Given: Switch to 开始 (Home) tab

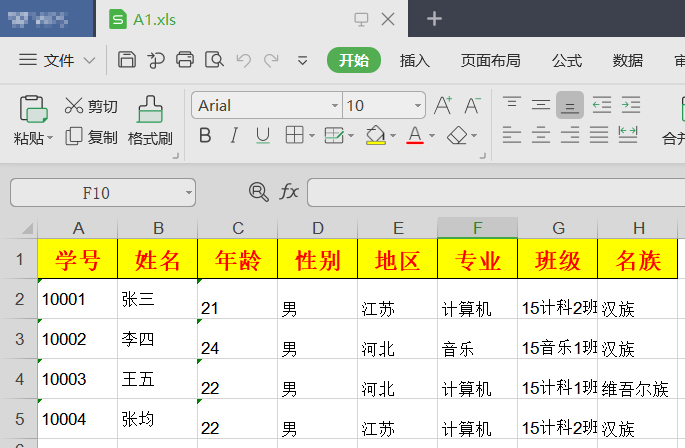Looking at the screenshot, I should pos(354,60).
